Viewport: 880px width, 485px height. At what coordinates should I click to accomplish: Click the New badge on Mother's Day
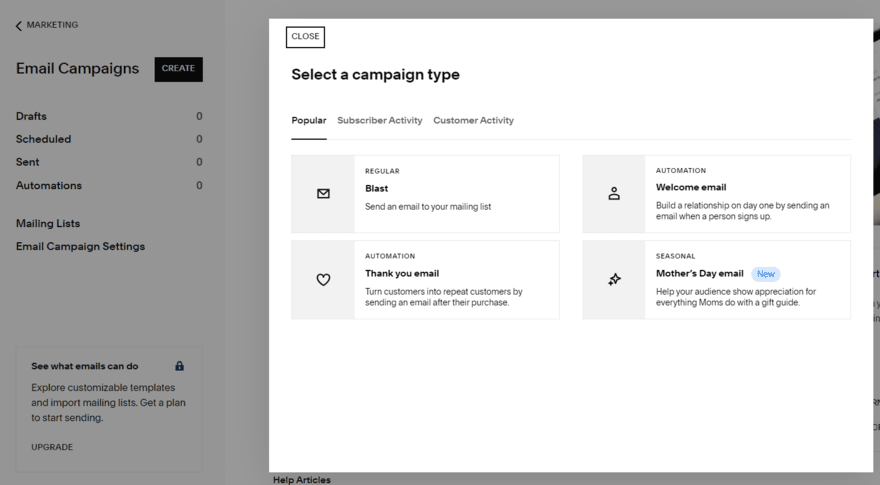(766, 274)
